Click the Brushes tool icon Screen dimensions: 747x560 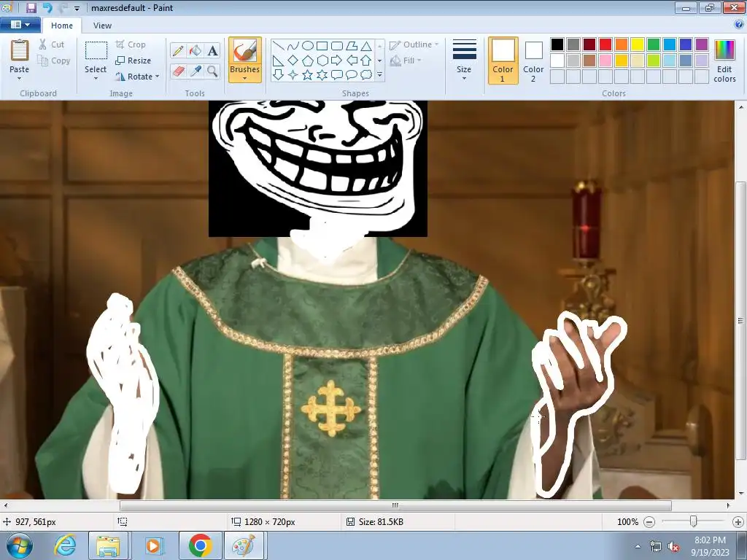(245, 51)
